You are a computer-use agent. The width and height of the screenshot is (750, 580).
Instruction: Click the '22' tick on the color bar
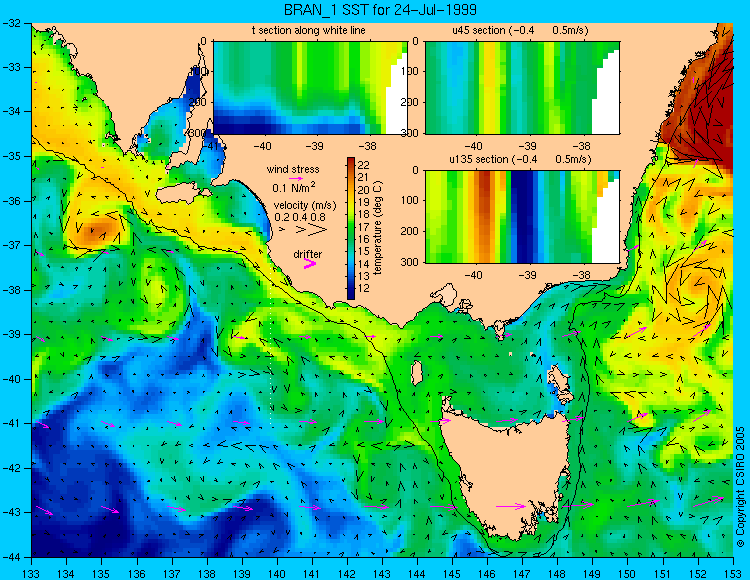[364, 165]
